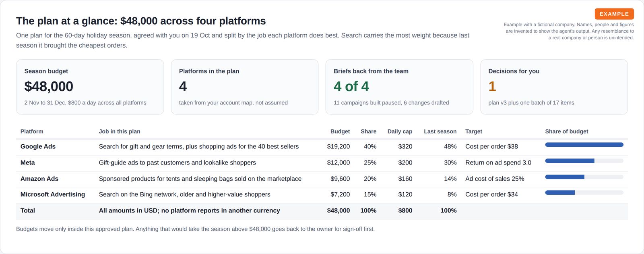Click the target 'Cost per order $34'
The image size is (644, 254).
pos(491,194)
